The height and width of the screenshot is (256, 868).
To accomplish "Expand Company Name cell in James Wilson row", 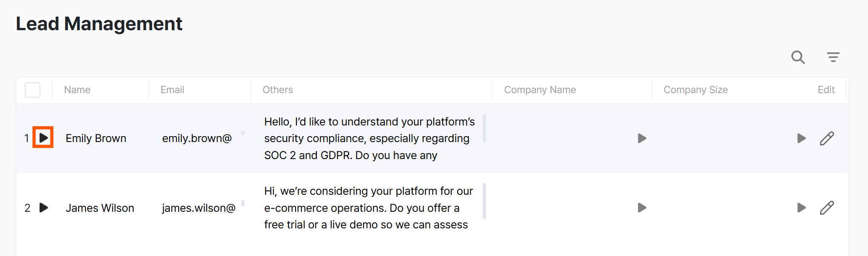I will pos(642,208).
